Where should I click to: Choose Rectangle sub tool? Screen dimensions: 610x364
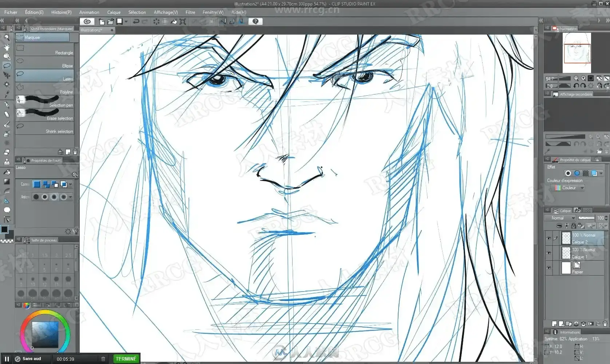(x=45, y=50)
